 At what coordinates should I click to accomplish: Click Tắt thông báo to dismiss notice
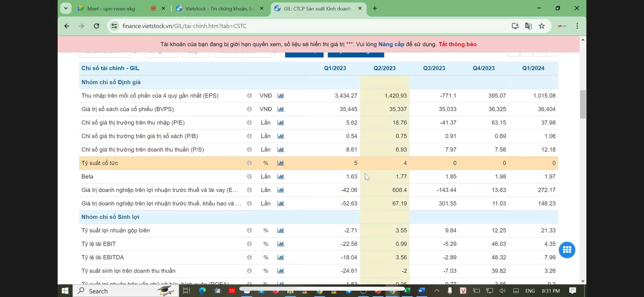tap(457, 44)
